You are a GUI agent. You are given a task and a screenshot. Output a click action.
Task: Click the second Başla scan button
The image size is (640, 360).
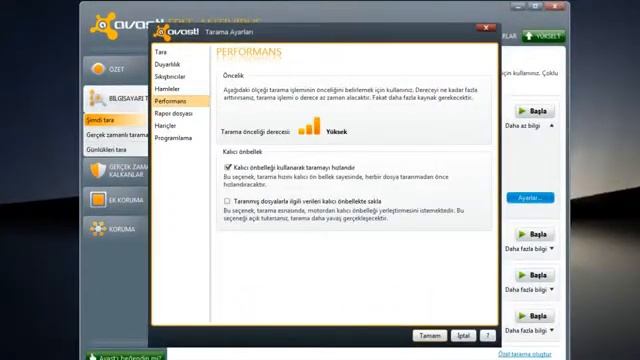tap(534, 234)
